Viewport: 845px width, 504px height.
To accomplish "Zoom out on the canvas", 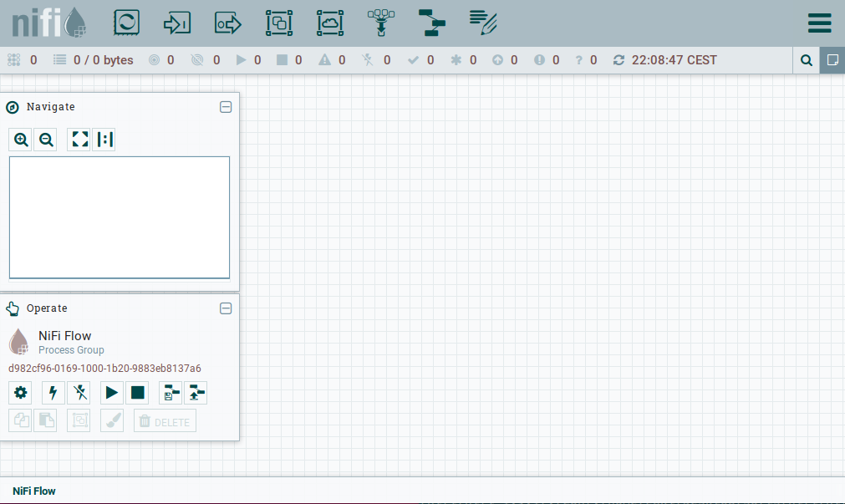I will [46, 140].
